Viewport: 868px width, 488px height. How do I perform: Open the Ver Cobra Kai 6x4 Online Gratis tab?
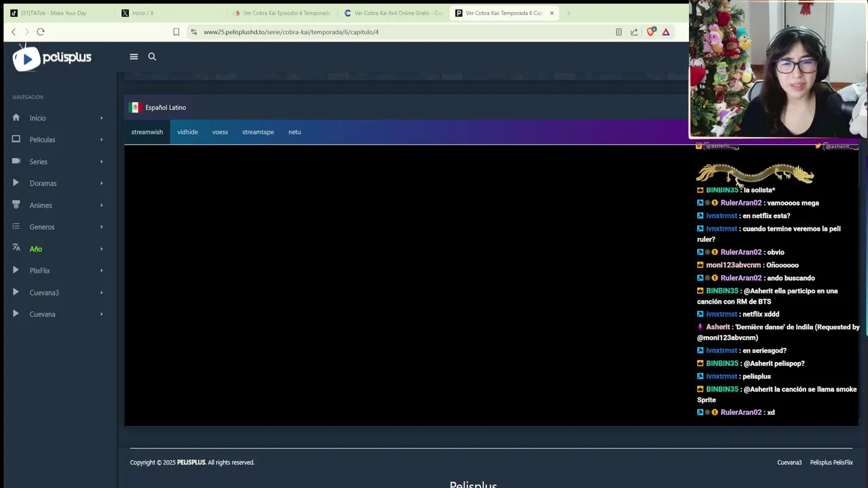coord(393,13)
